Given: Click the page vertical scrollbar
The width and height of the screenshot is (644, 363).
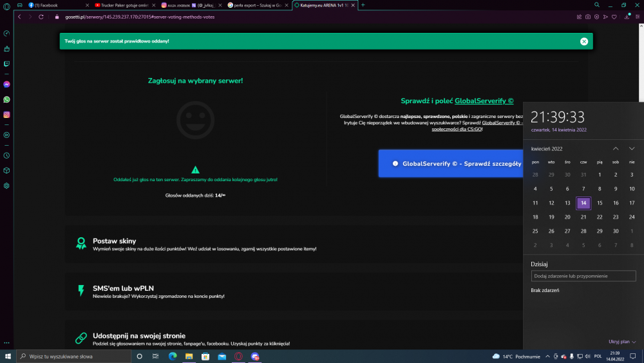Looking at the screenshot, I should (641, 63).
